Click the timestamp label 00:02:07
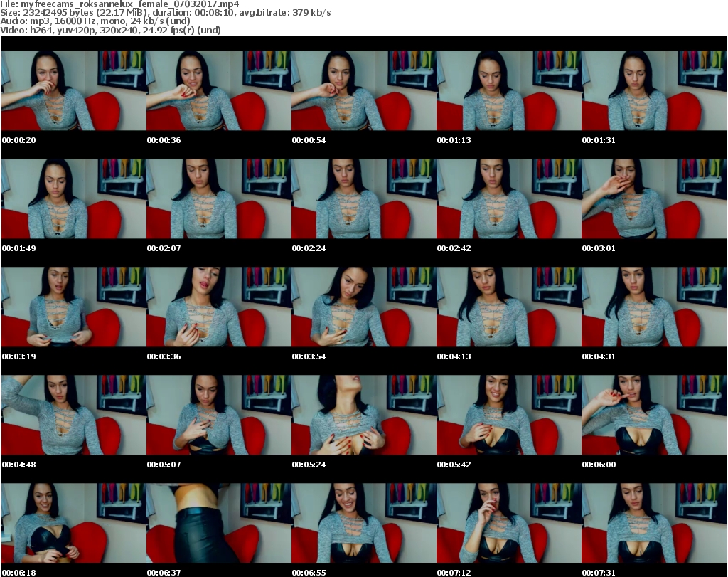 (164, 248)
